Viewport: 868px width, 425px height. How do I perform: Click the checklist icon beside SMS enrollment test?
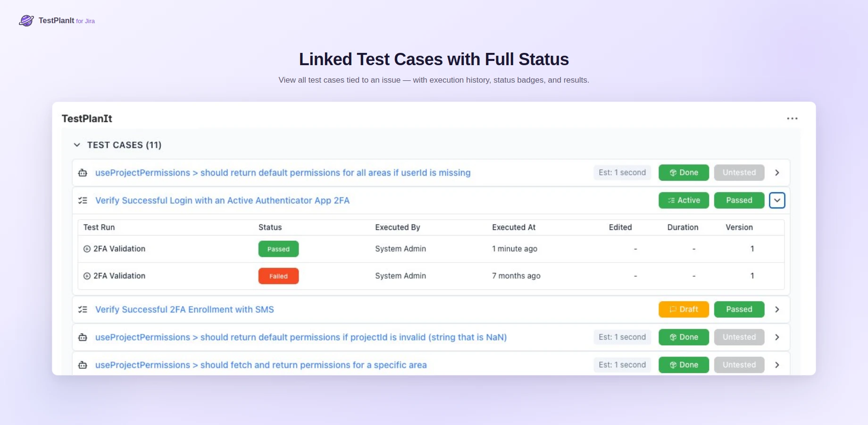[83, 309]
